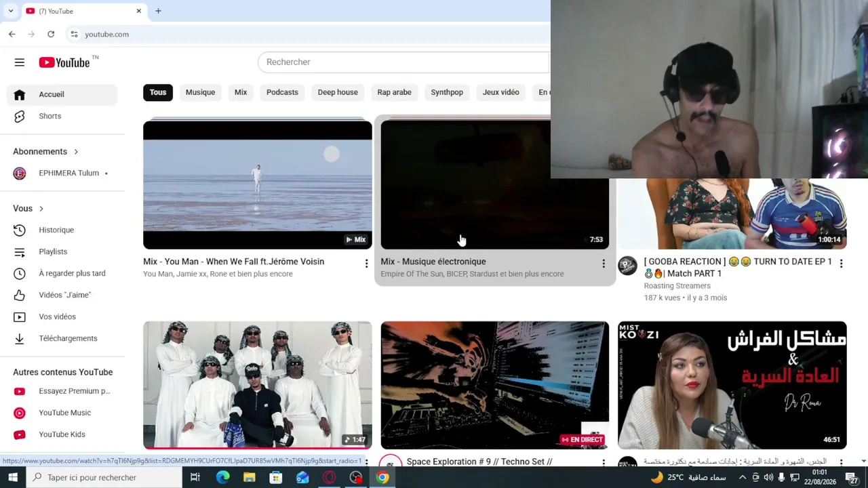Play the You Man mix thumbnail
Screen dimensions: 868x488
tap(258, 185)
